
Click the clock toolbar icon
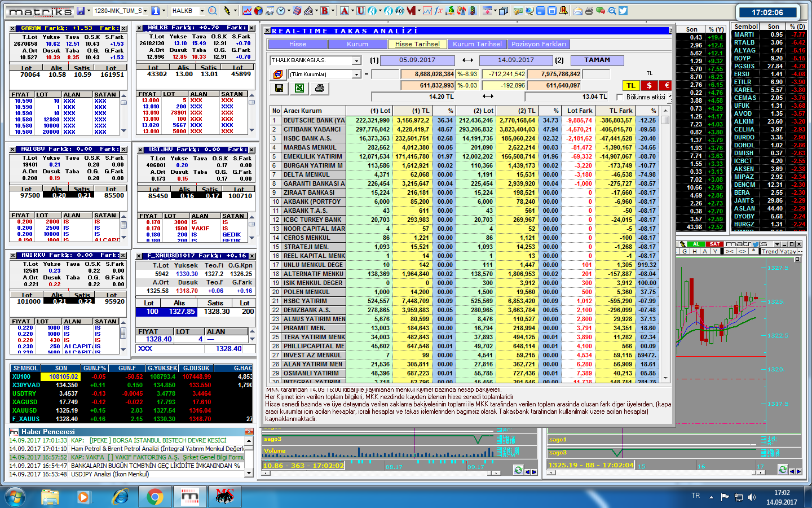coord(280,11)
